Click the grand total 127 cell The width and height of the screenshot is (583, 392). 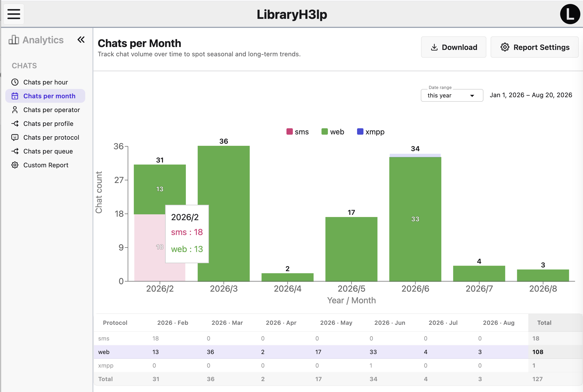pyautogui.click(x=537, y=379)
